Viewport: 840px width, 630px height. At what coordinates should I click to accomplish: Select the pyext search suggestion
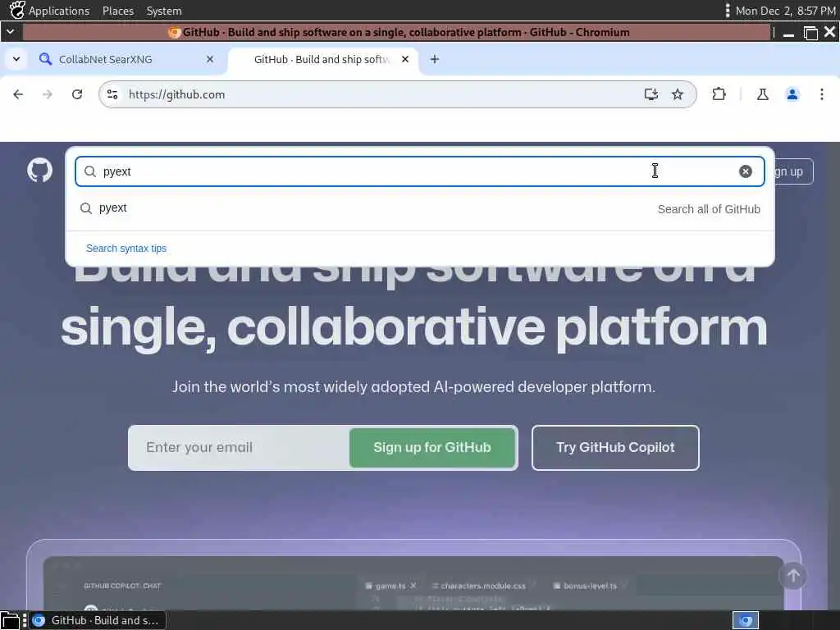click(x=419, y=208)
